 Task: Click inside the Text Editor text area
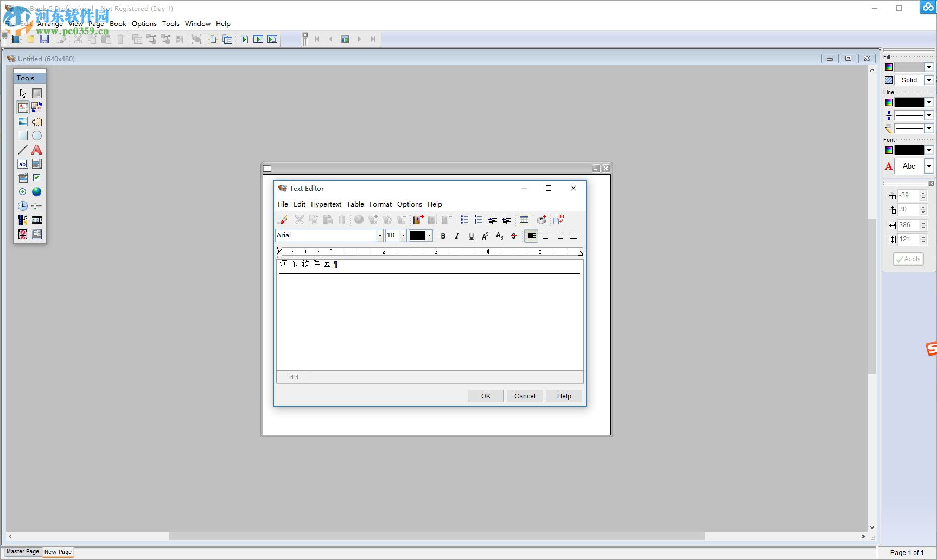point(430,315)
